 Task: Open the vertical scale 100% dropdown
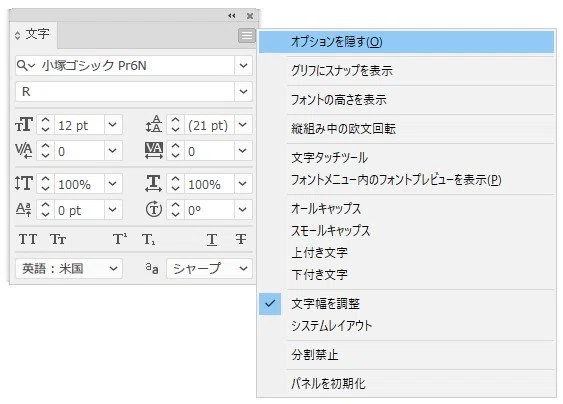113,184
